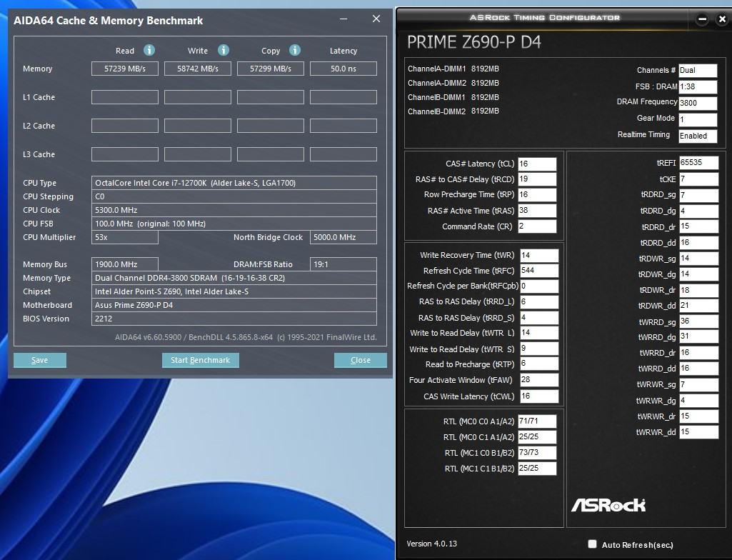Click the Refresh Cycle Time (tRFC) field
Screen dimensions: 732x560
tap(539, 271)
